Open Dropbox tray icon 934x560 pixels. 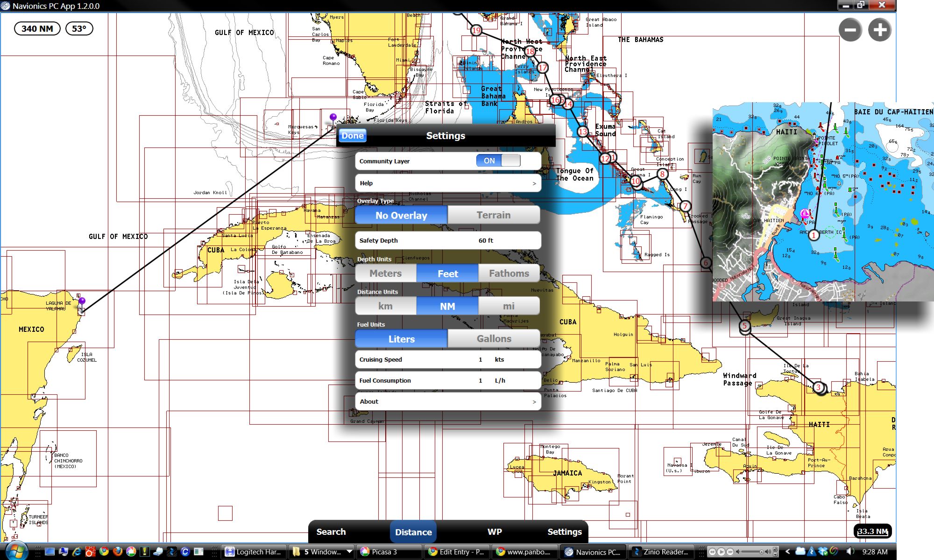tap(823, 552)
